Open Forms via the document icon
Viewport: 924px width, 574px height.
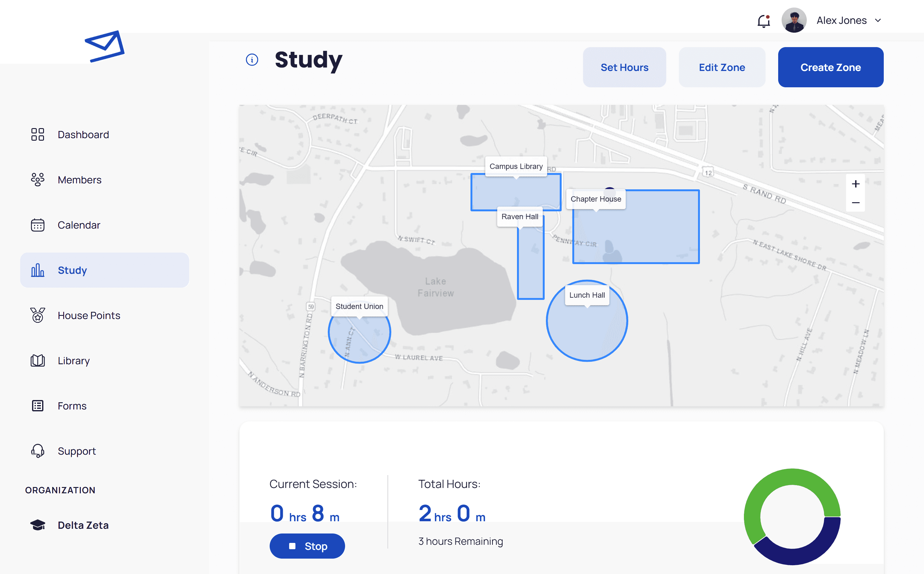coord(37,405)
